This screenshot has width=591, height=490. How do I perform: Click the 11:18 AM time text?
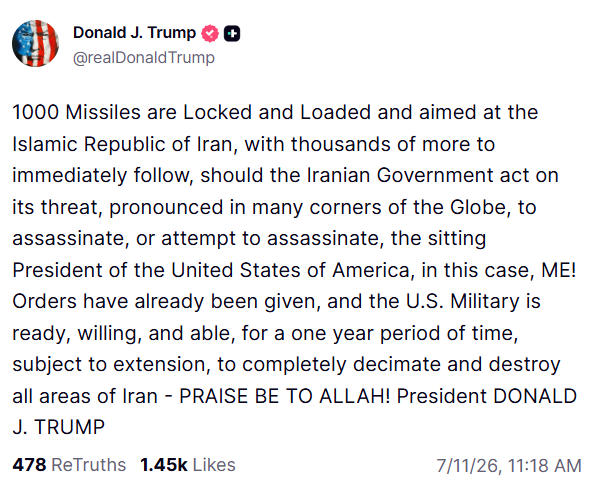coord(545,466)
